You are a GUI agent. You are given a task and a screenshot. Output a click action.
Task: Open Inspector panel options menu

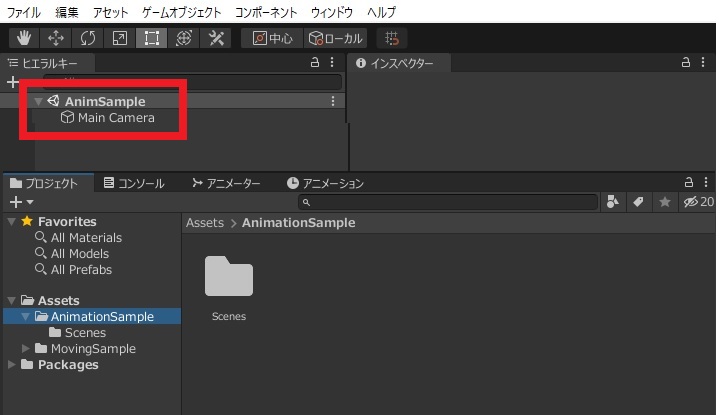[x=703, y=62]
